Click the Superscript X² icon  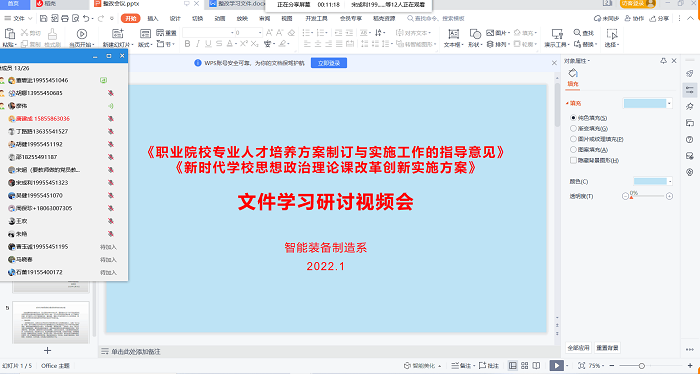click(x=244, y=44)
